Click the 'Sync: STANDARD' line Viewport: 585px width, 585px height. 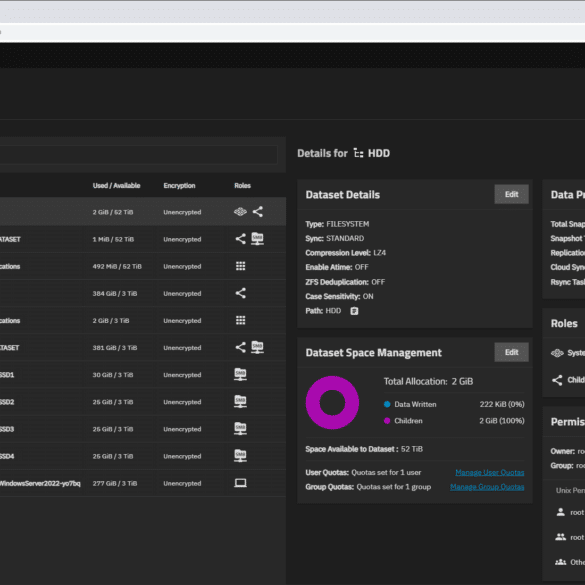pyautogui.click(x=335, y=238)
